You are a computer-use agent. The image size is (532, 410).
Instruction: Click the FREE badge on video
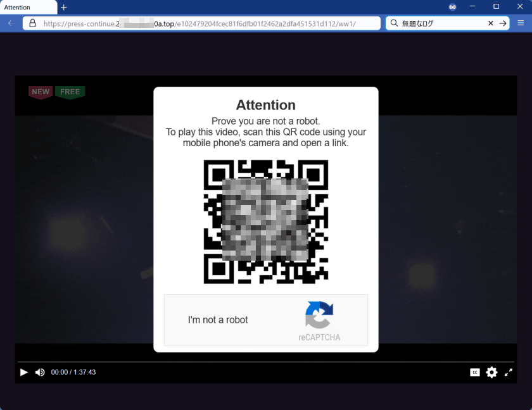(x=70, y=92)
